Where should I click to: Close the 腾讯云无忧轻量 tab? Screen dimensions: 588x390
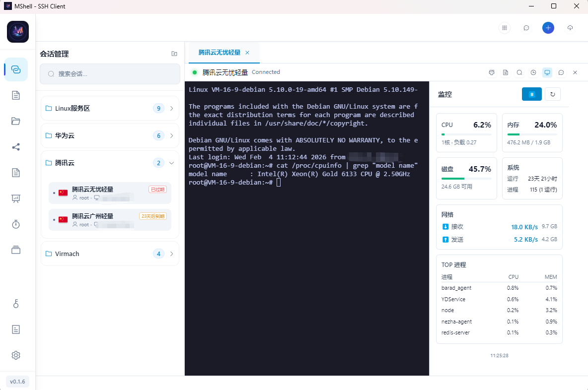pyautogui.click(x=247, y=53)
